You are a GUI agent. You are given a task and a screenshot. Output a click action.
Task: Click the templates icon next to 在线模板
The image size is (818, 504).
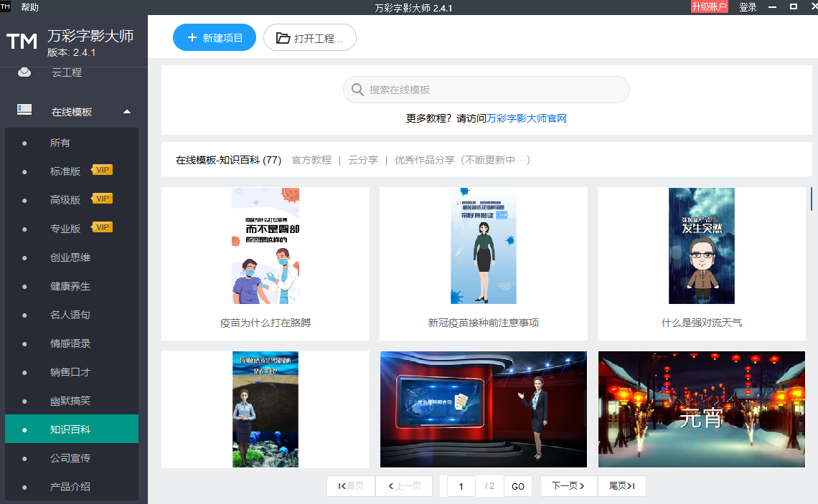pos(24,111)
